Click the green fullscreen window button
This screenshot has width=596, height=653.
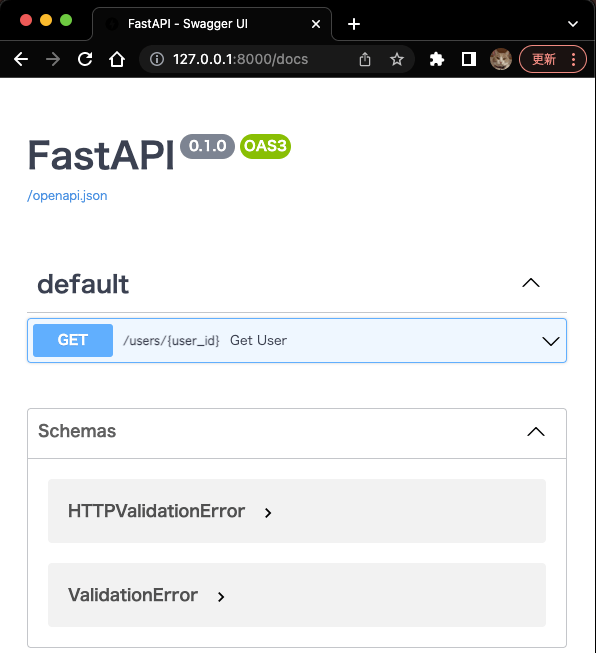pyautogui.click(x=66, y=20)
